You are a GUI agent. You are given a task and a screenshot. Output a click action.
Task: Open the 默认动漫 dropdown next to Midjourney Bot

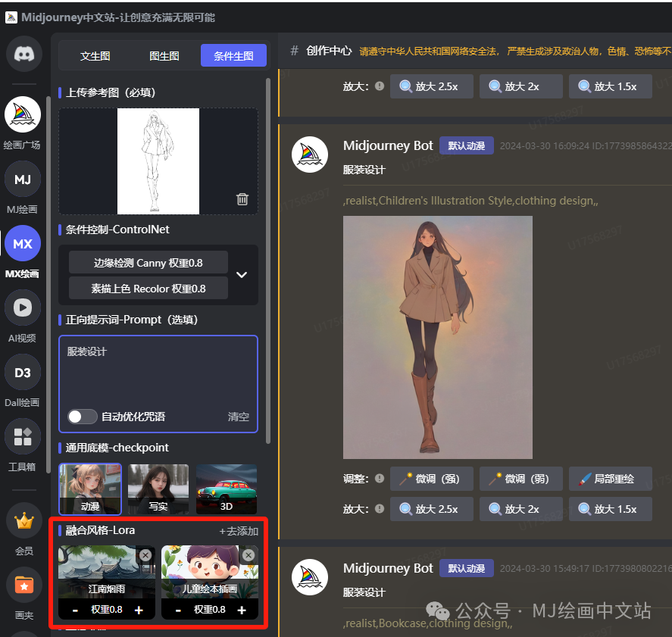(466, 145)
